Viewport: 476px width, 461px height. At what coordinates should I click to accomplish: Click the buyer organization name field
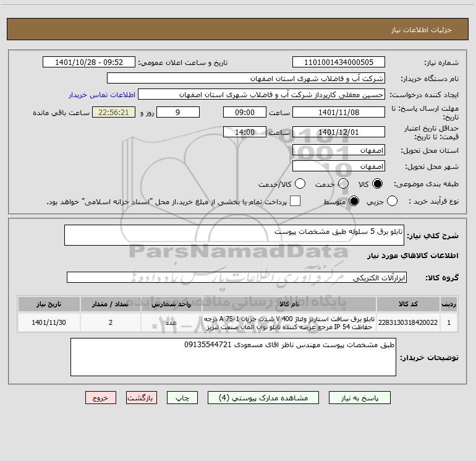click(x=246, y=79)
